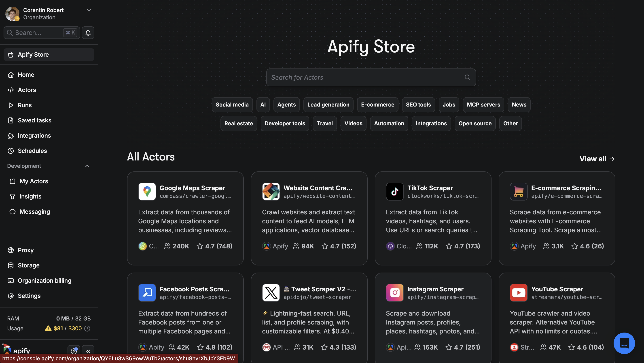Click the notifications bell icon
Screen dimensions: 644x363
[88, 32]
